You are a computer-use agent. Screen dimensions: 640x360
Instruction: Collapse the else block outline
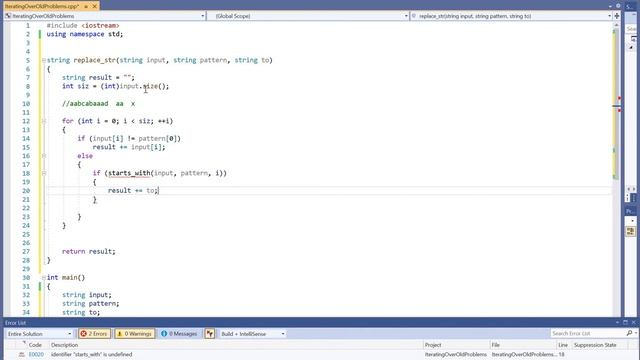[x=44, y=156]
